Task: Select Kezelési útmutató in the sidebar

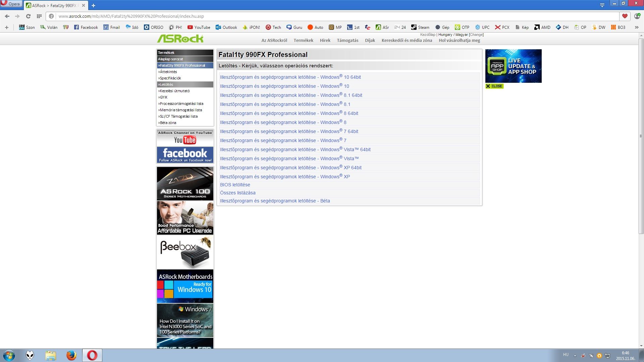Action: [185, 91]
